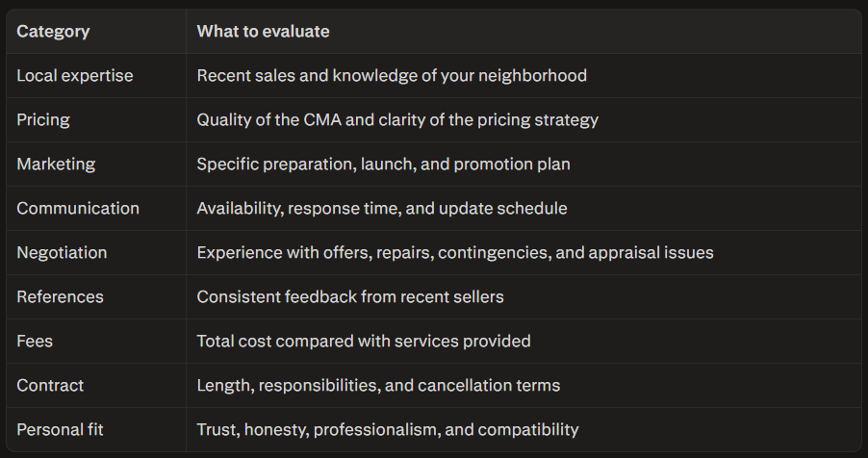This screenshot has height=458, width=868.
Task: Select total cost compared with services text
Action: click(x=363, y=342)
